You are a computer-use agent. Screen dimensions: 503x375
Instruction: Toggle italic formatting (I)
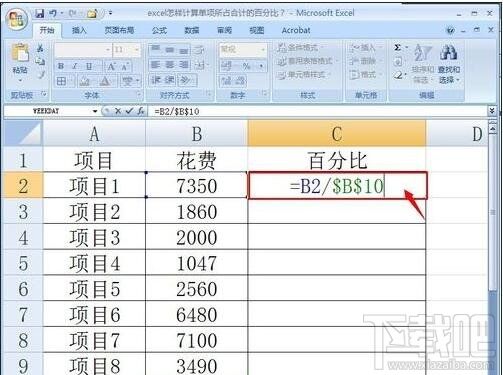coord(75,66)
